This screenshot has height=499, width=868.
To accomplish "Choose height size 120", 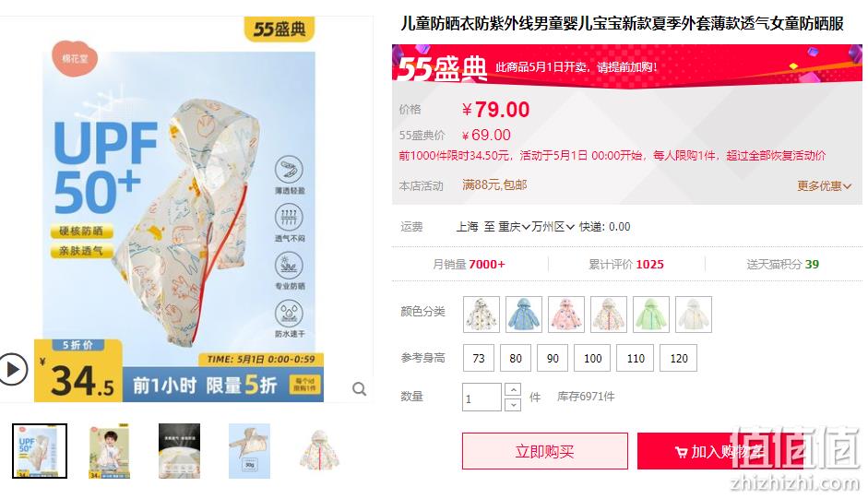I will [679, 358].
